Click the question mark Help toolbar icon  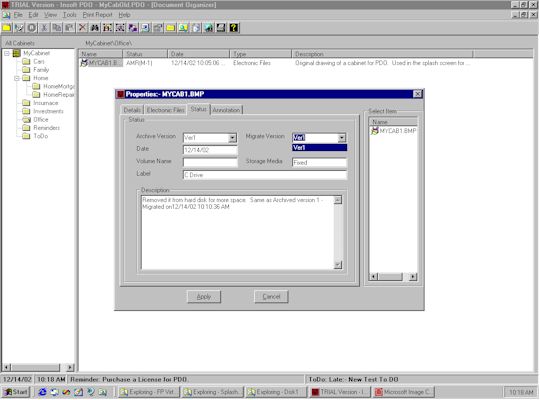[x=234, y=28]
